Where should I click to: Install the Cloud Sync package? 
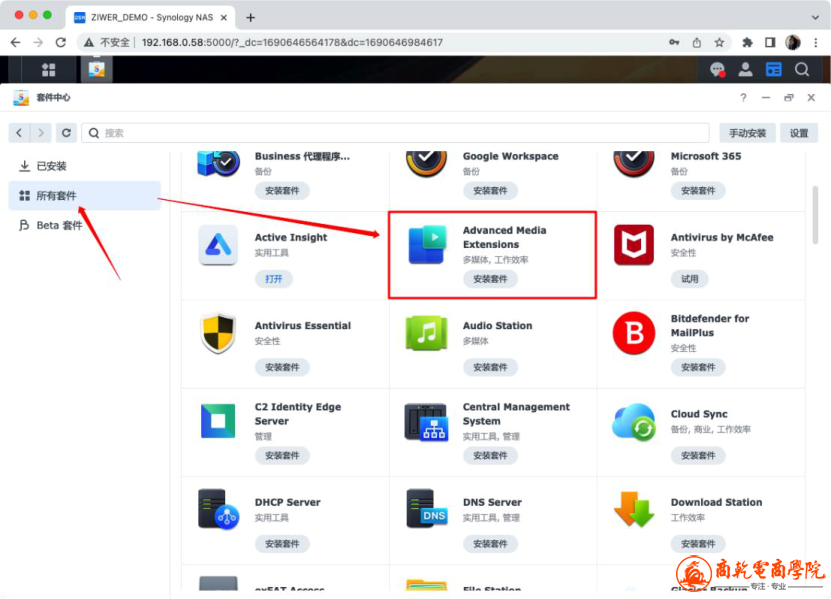click(698, 455)
